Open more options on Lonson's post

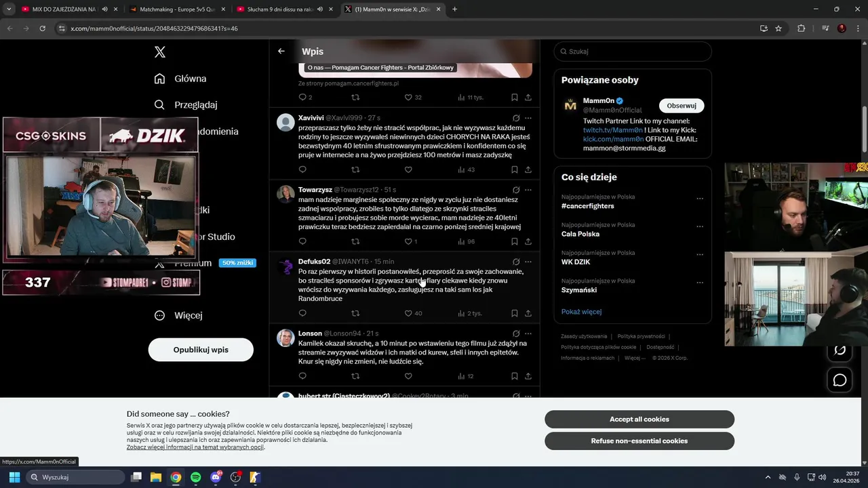(528, 333)
